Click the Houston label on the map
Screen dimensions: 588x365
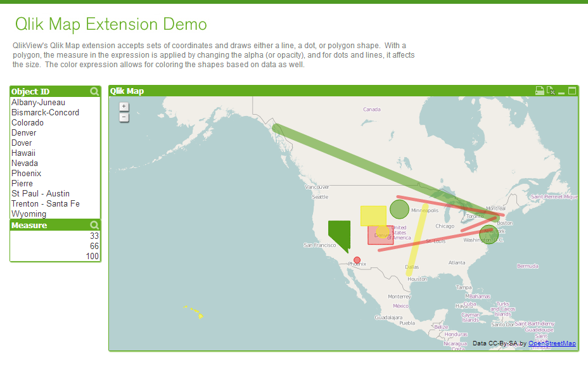[x=418, y=279]
